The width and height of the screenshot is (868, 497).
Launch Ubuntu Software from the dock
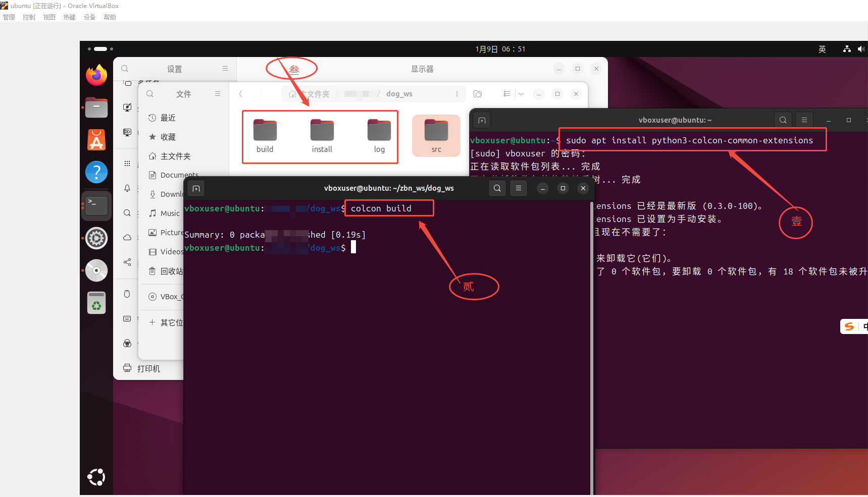(96, 140)
